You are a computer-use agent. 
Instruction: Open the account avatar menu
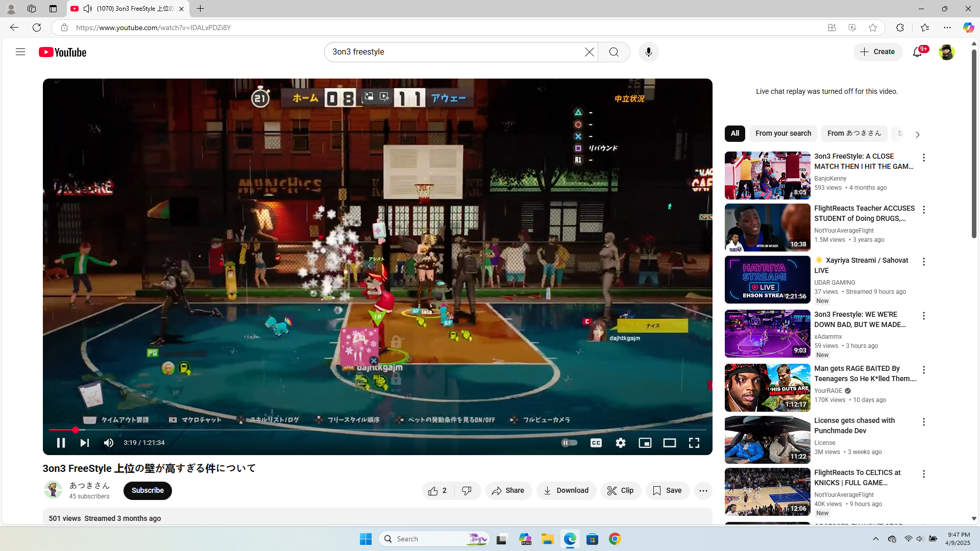pos(947,52)
